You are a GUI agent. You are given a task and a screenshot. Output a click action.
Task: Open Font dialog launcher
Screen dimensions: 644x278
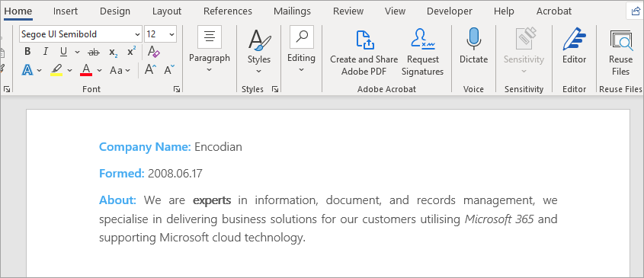177,89
